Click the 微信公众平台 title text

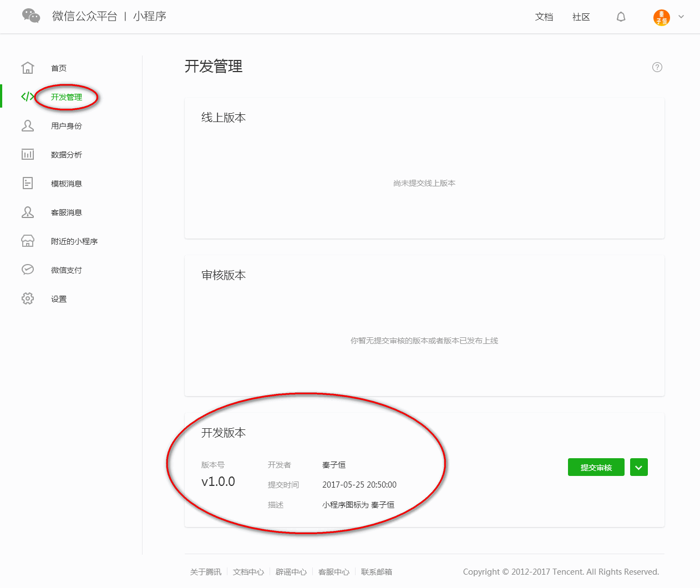tap(85, 16)
